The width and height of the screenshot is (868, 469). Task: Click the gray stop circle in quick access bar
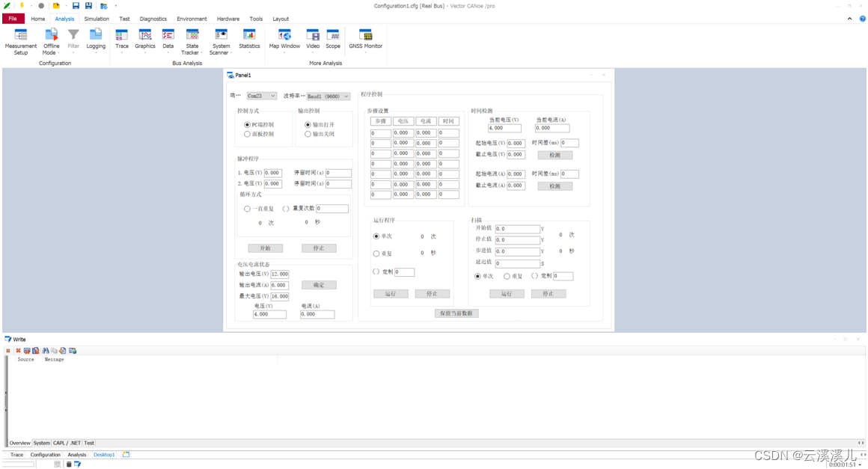click(x=41, y=5)
